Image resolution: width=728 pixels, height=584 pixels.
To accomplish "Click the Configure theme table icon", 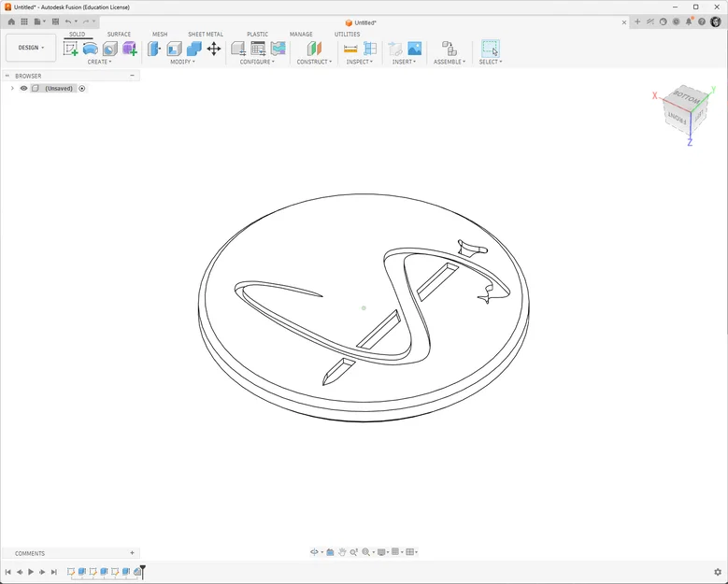I will [278, 49].
